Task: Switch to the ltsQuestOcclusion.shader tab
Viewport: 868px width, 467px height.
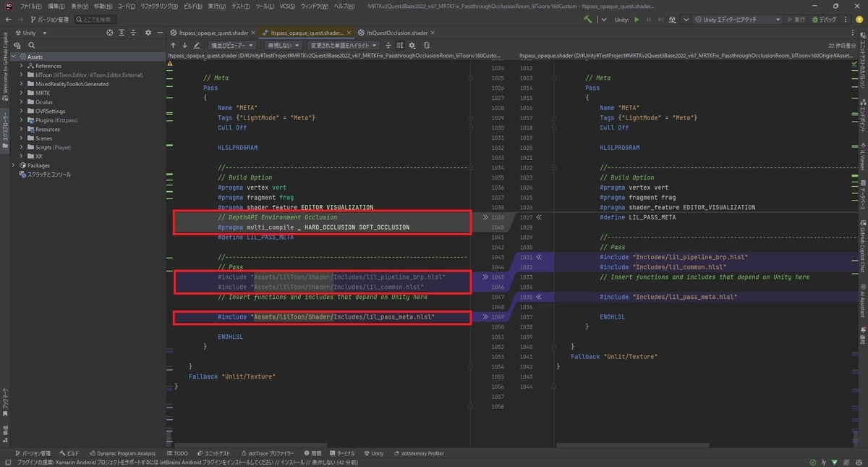Action: 397,33
